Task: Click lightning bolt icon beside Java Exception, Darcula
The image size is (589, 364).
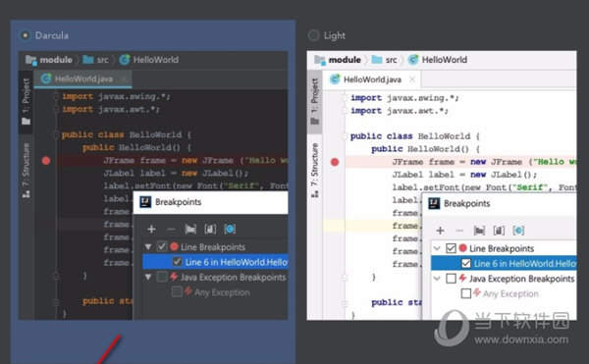Action: tap(174, 277)
